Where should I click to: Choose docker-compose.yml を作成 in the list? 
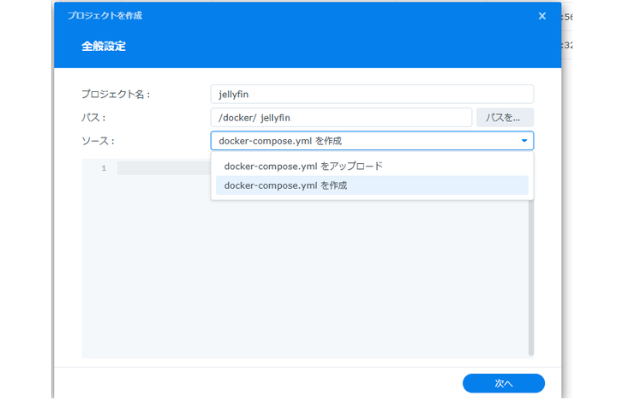pyautogui.click(x=372, y=186)
